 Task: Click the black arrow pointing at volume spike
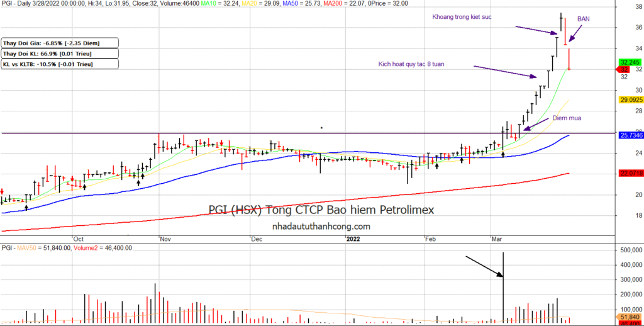pos(484,266)
